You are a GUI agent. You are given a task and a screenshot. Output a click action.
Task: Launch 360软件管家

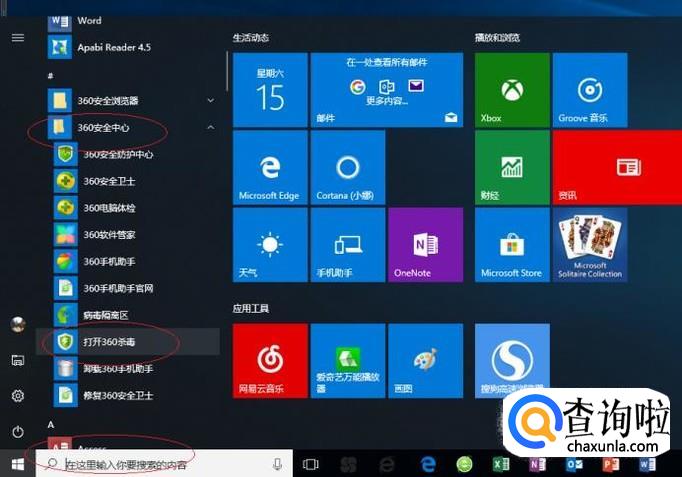click(x=128, y=235)
